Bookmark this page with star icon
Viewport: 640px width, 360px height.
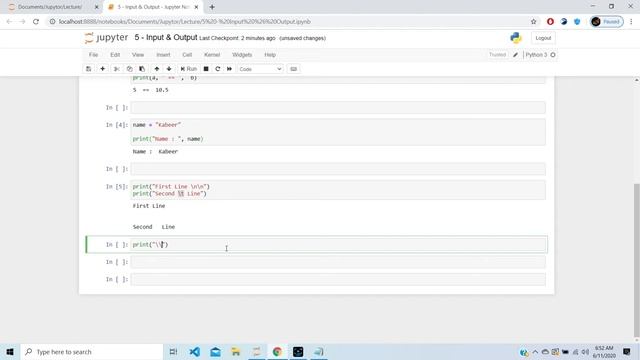[533, 22]
